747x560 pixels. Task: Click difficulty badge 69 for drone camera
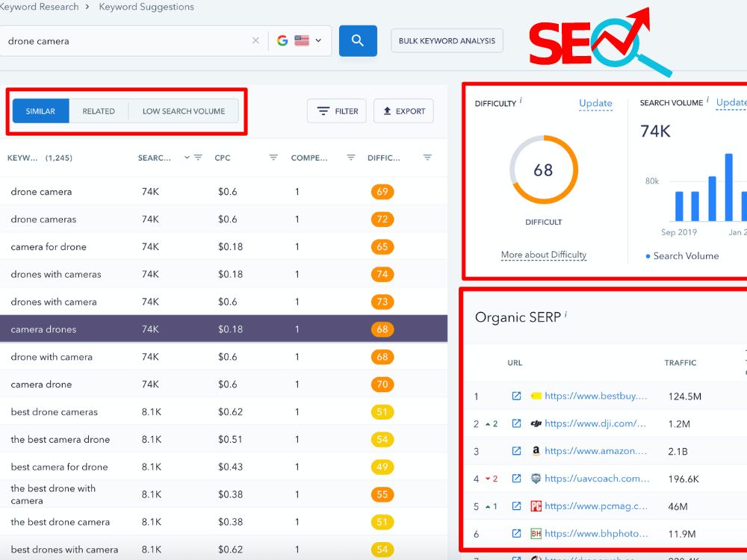pyautogui.click(x=382, y=191)
